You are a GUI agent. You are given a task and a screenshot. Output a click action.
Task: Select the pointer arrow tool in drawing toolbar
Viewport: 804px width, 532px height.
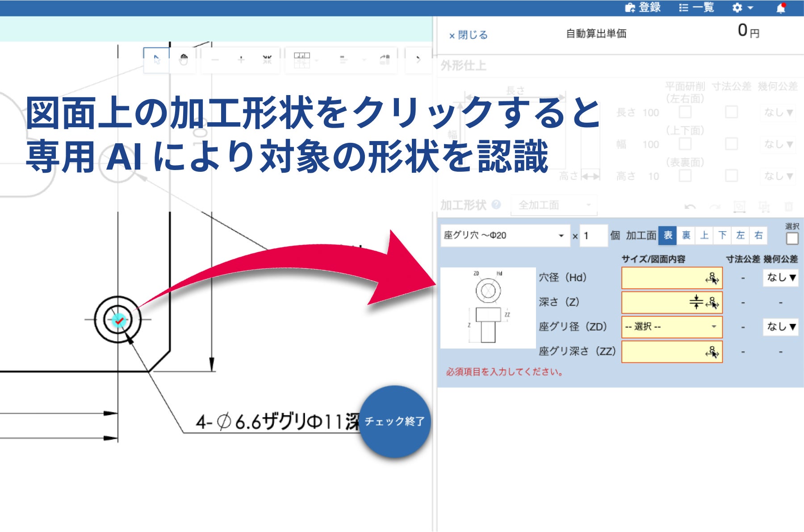click(156, 59)
